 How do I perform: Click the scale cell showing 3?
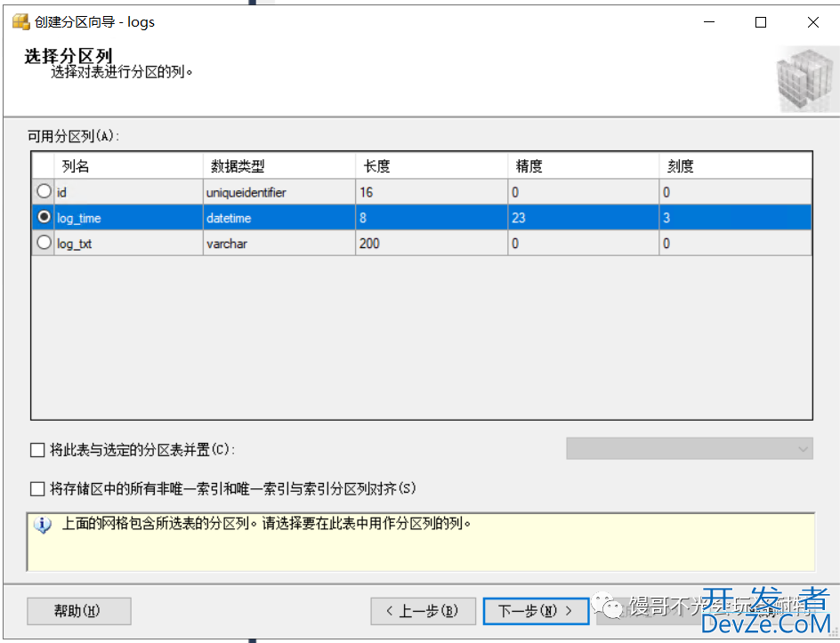pyautogui.click(x=736, y=218)
